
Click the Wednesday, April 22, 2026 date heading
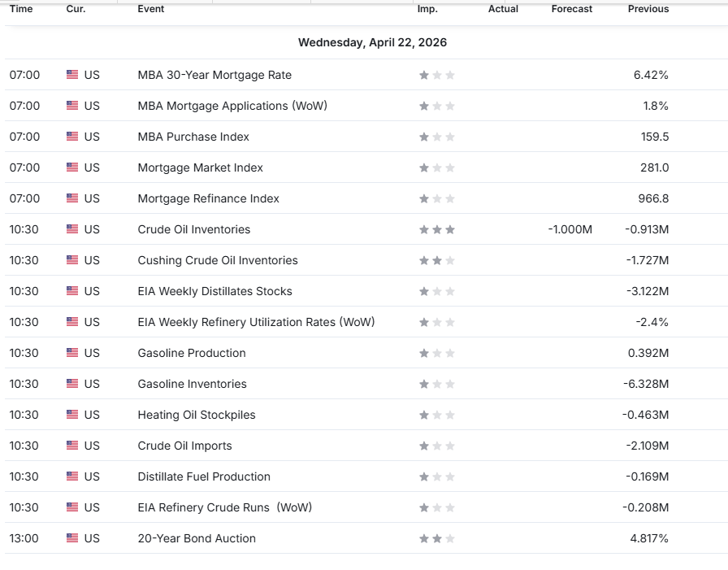click(x=372, y=42)
